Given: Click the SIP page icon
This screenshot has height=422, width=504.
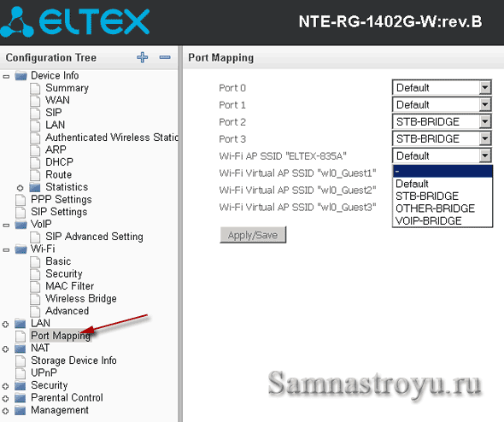Looking at the screenshot, I should tap(35, 113).
